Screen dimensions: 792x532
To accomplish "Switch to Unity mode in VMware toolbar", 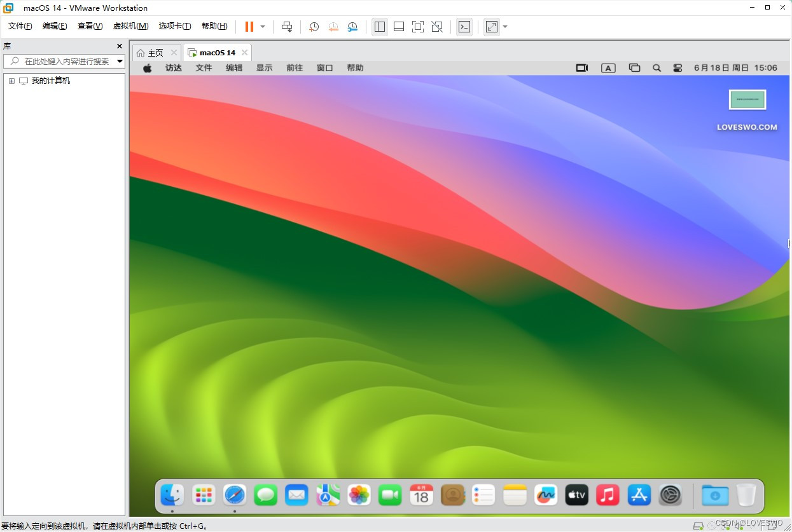I will (437, 27).
